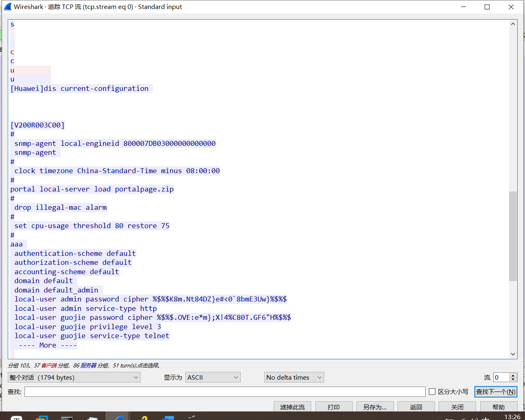Click the 'accounting-scheme default' line

[67, 272]
